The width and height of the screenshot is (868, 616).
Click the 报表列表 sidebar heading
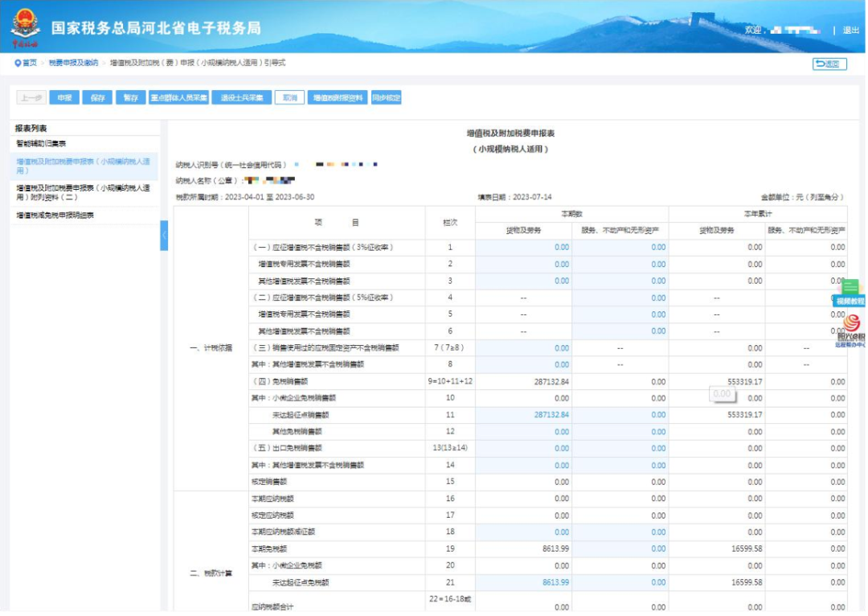31,129
